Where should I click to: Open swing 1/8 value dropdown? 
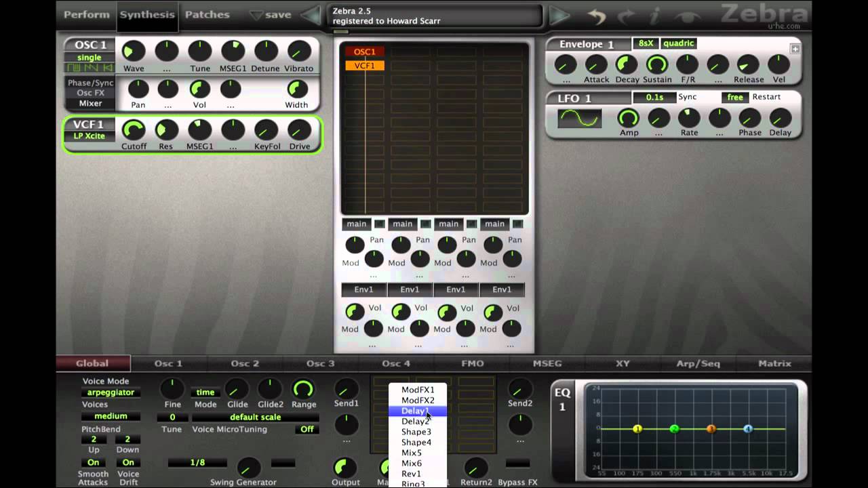197,463
